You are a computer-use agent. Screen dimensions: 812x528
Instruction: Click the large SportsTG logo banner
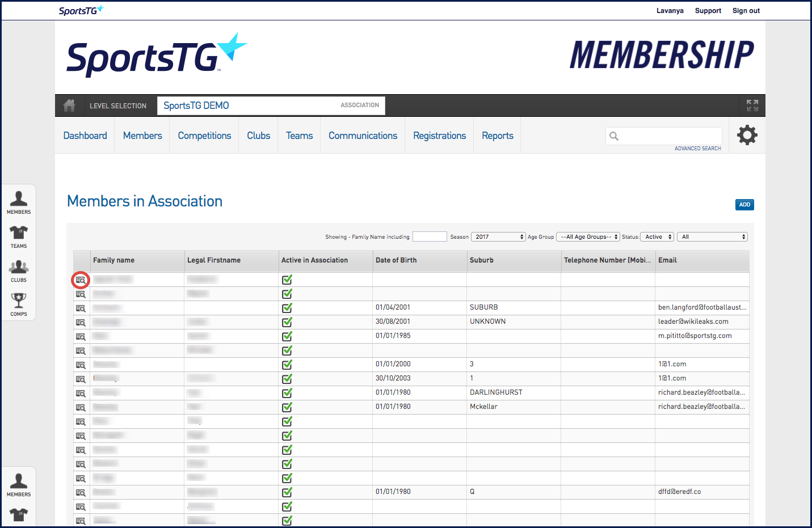pyautogui.click(x=157, y=55)
